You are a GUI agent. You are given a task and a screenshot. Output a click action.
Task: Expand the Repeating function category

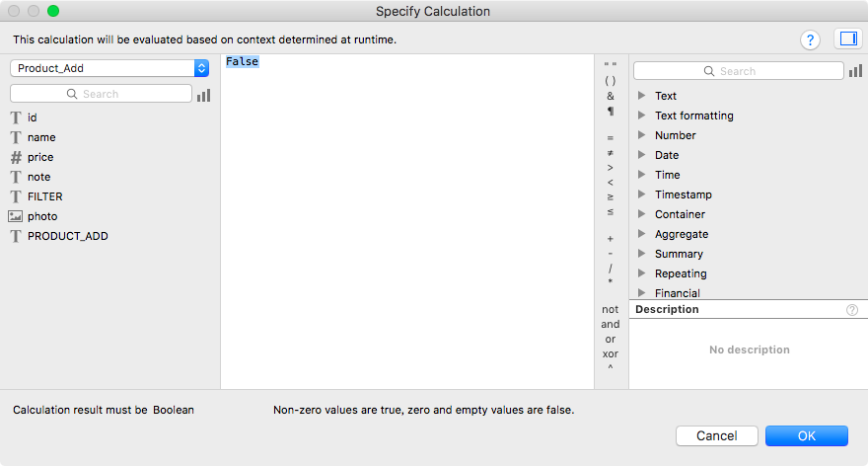coord(641,273)
